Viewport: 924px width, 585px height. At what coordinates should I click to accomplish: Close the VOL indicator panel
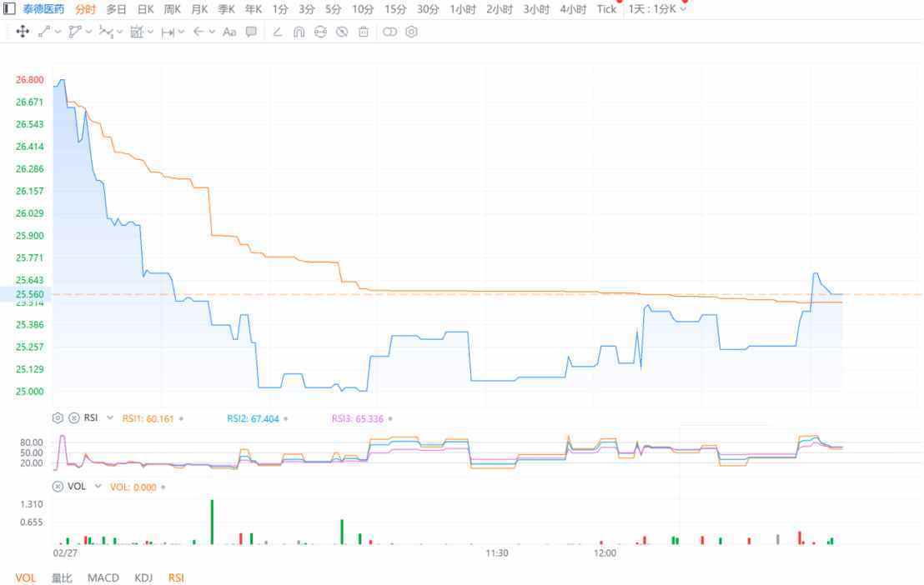(58, 487)
